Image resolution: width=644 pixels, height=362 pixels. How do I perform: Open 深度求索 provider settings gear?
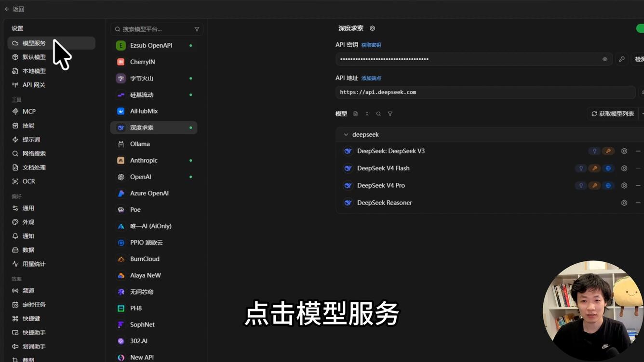coord(372,28)
